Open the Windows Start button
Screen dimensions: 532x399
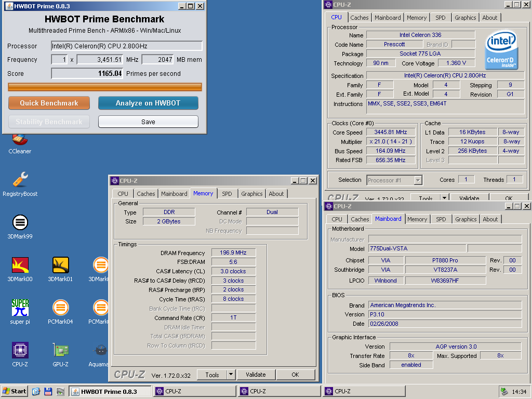(x=14, y=391)
